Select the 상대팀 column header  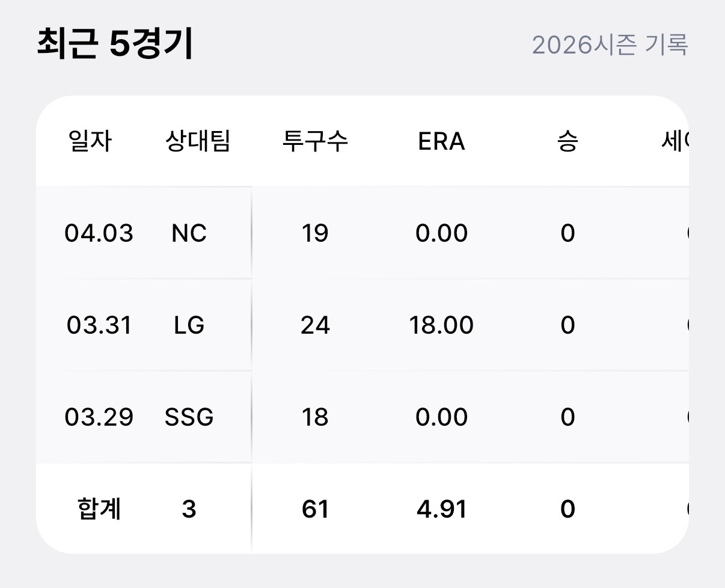coord(197,142)
